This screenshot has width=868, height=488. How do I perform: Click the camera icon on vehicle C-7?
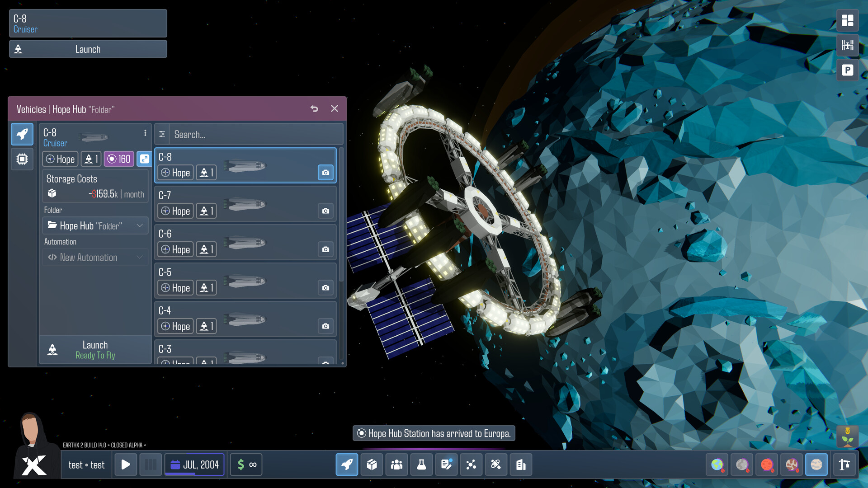pyautogui.click(x=326, y=211)
